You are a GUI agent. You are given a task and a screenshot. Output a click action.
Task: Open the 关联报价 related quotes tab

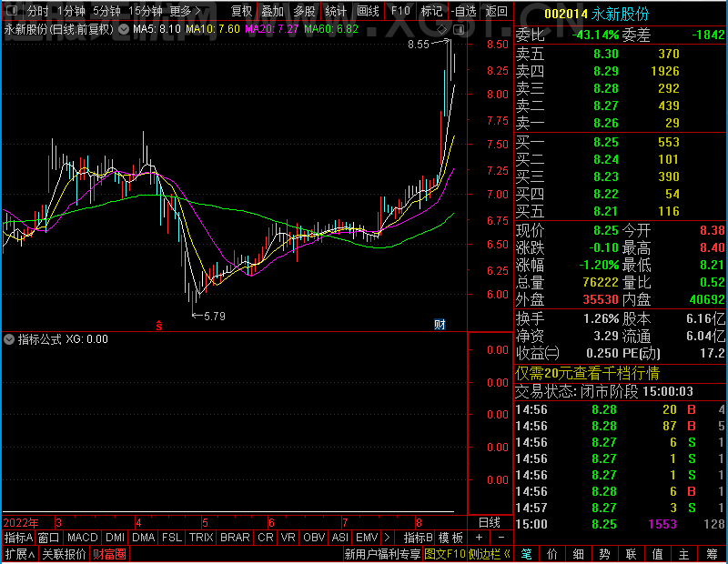[x=64, y=554]
